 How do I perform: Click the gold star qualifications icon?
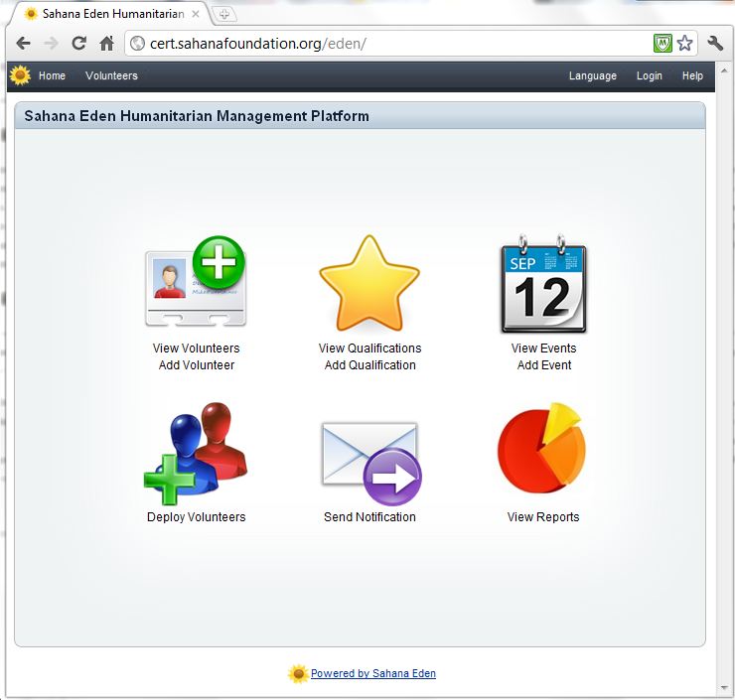tap(369, 285)
